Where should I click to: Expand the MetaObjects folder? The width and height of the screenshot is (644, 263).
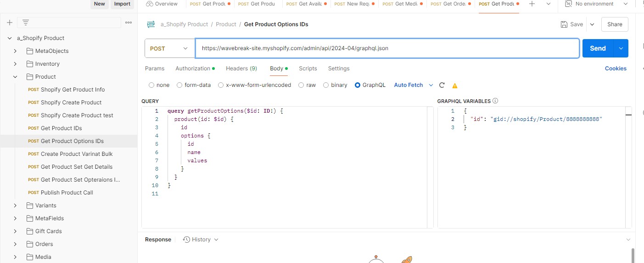click(15, 51)
